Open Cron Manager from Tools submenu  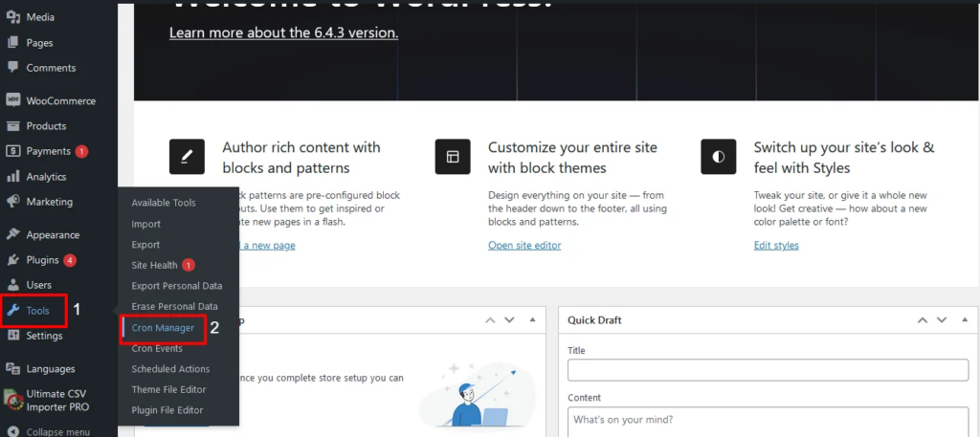coord(163,328)
